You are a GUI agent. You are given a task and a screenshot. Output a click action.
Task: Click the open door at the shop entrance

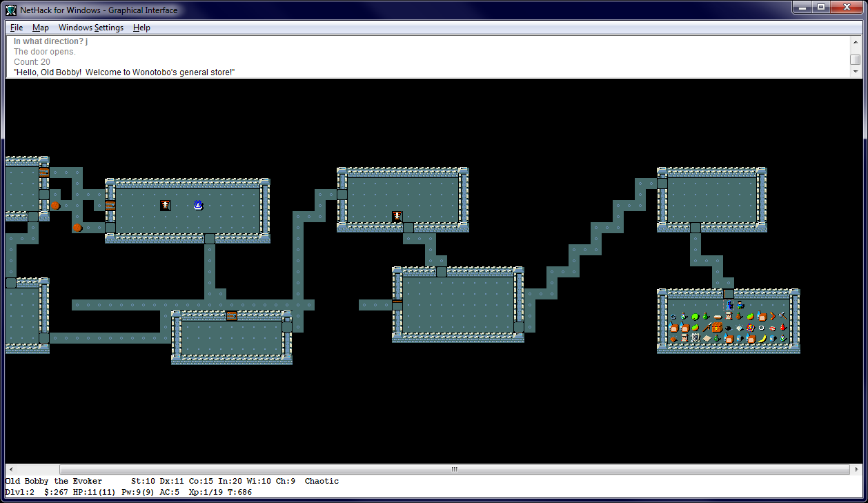(x=729, y=294)
